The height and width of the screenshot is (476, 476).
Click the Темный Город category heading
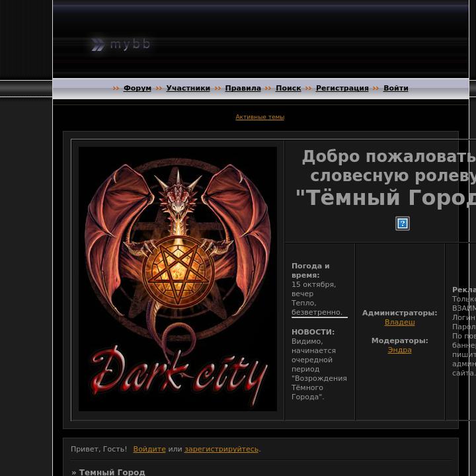click(x=112, y=472)
